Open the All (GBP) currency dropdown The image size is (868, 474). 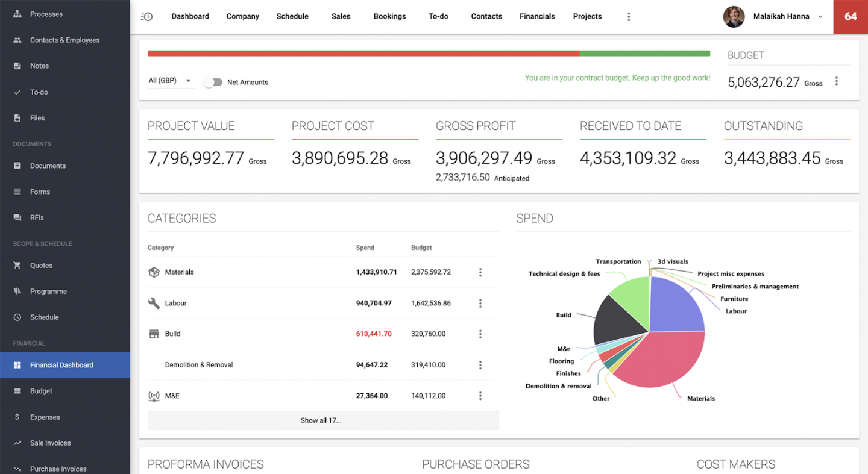(171, 81)
